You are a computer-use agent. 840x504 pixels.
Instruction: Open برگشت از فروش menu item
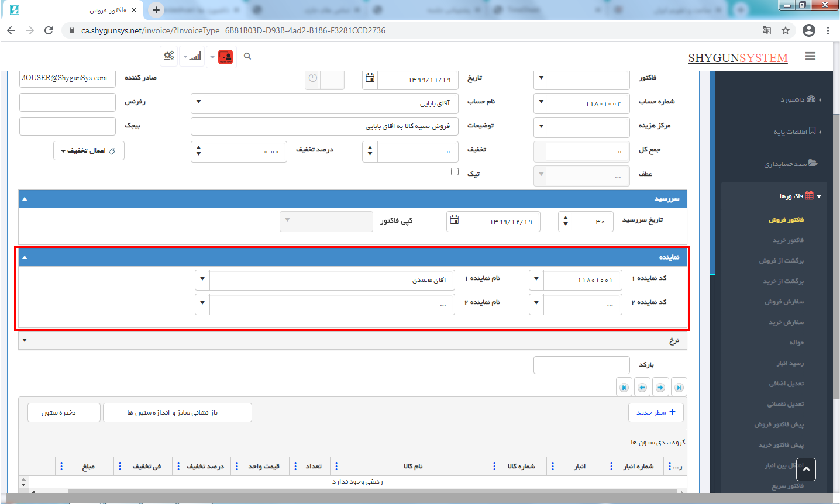coord(781,261)
